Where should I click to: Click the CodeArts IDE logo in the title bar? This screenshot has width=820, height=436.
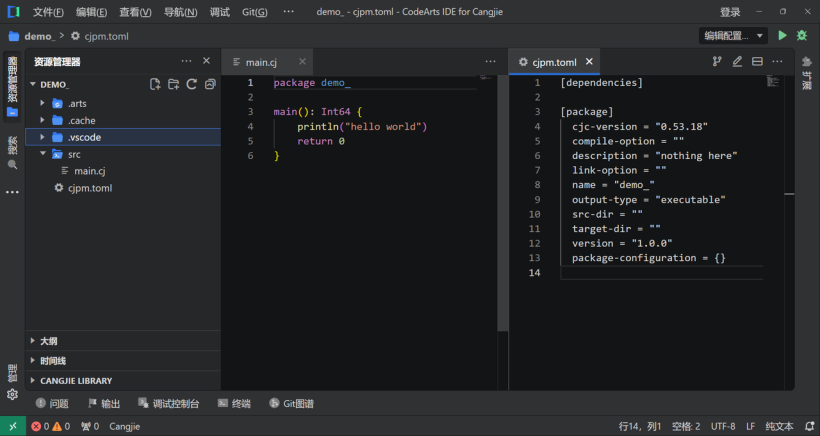13,12
